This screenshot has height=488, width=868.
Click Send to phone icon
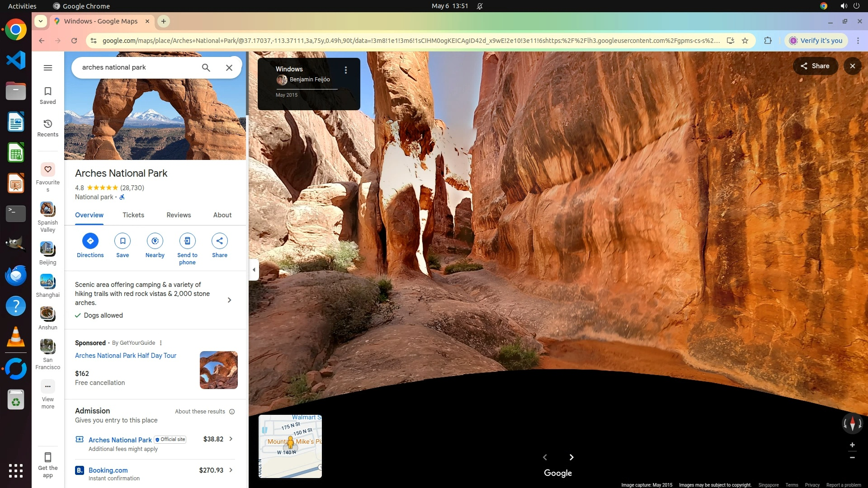tap(187, 241)
